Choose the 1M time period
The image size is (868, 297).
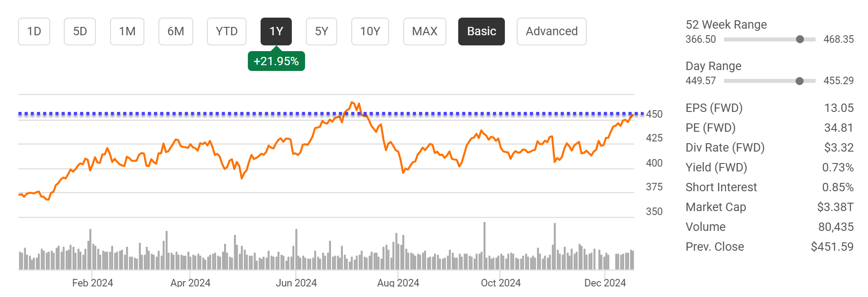pos(127,31)
